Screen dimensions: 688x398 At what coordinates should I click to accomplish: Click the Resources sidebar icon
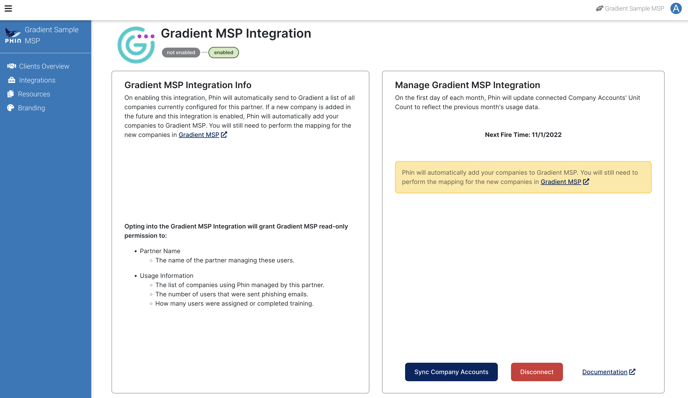pyautogui.click(x=11, y=94)
